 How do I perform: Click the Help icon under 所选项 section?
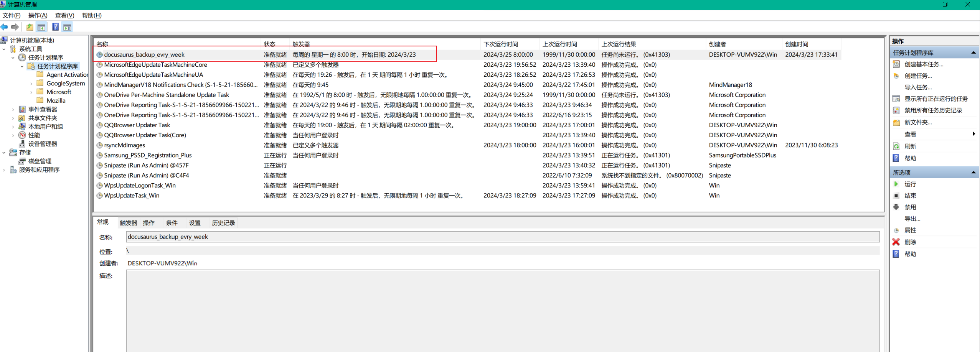896,254
